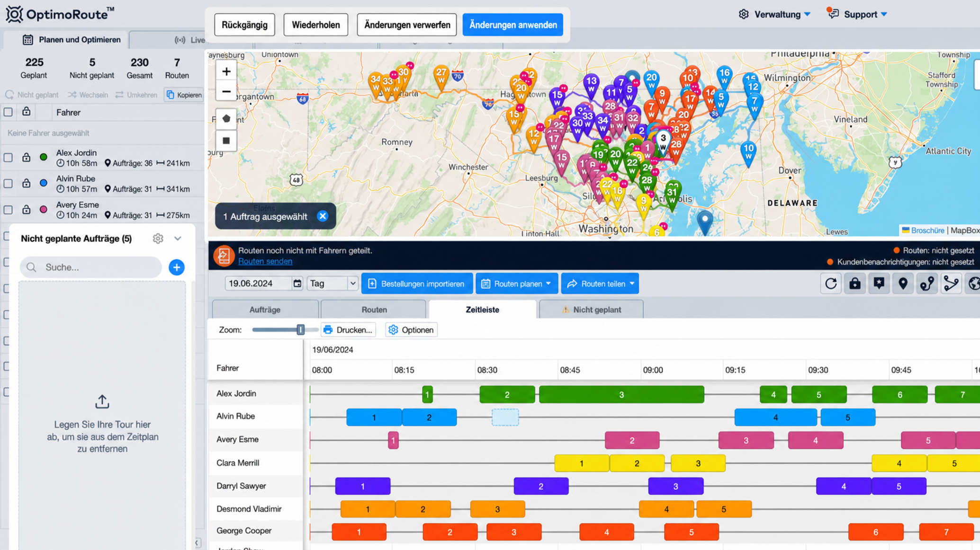Open the Routen tab

coord(374,310)
